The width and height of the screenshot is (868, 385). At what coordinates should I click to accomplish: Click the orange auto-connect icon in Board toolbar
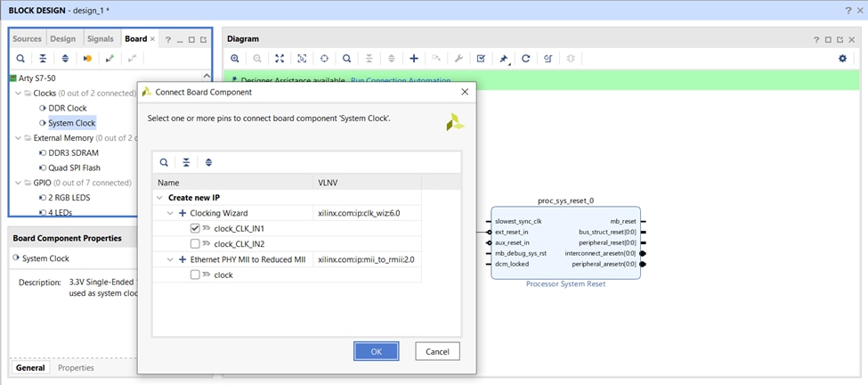(87, 58)
